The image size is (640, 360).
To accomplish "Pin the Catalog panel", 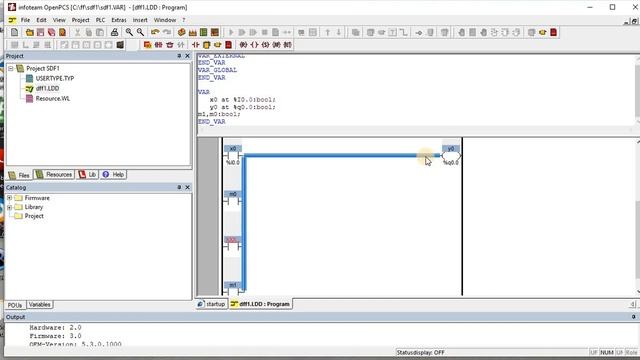I will [179, 187].
